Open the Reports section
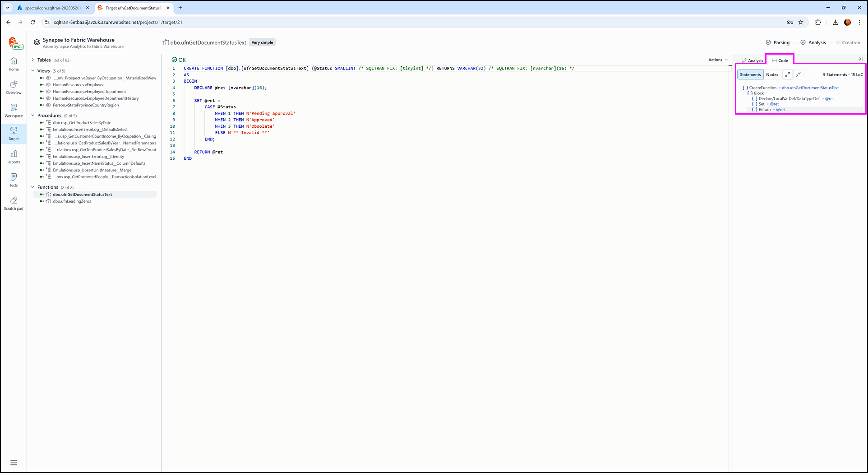868x473 pixels. (14, 157)
